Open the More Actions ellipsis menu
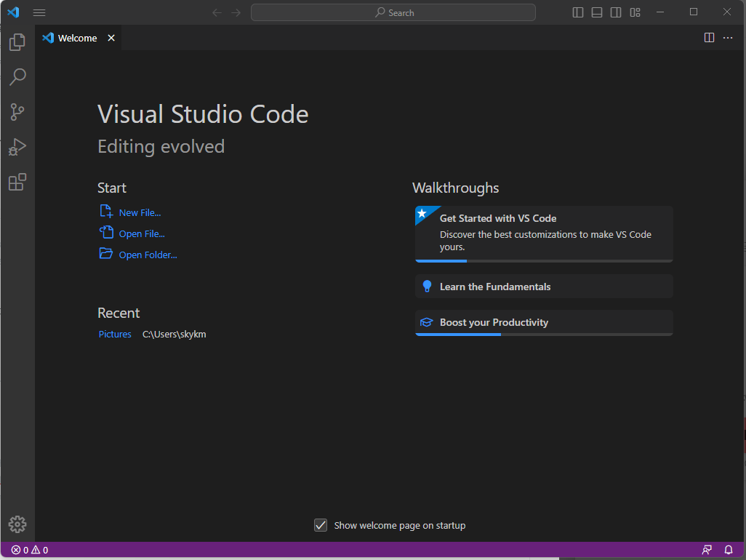 (x=728, y=38)
